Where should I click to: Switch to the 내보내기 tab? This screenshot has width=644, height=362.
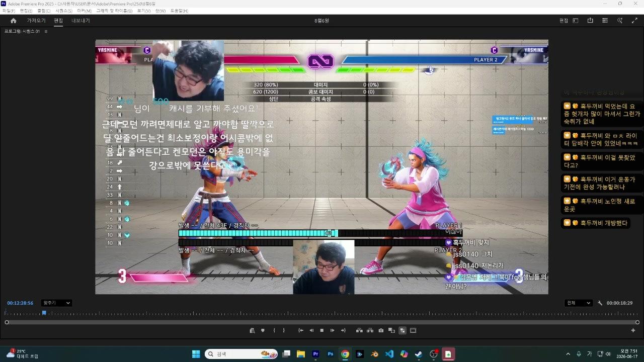click(80, 21)
